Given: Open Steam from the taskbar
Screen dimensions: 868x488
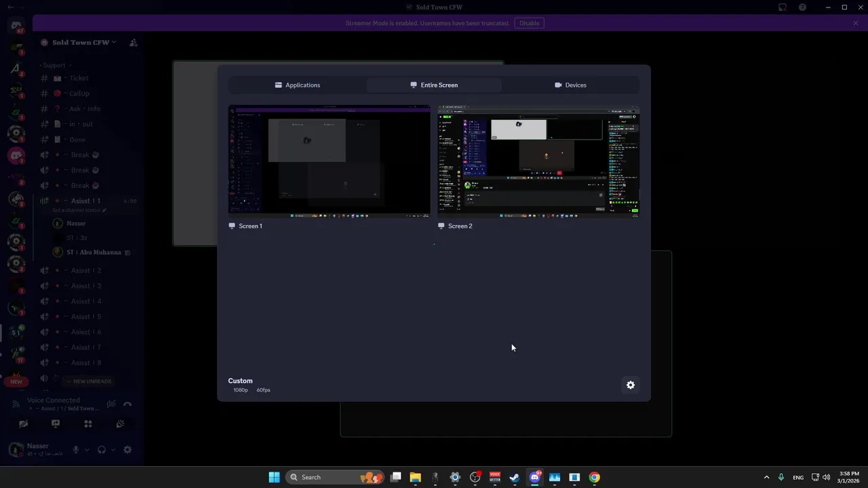Looking at the screenshot, I should (x=515, y=477).
